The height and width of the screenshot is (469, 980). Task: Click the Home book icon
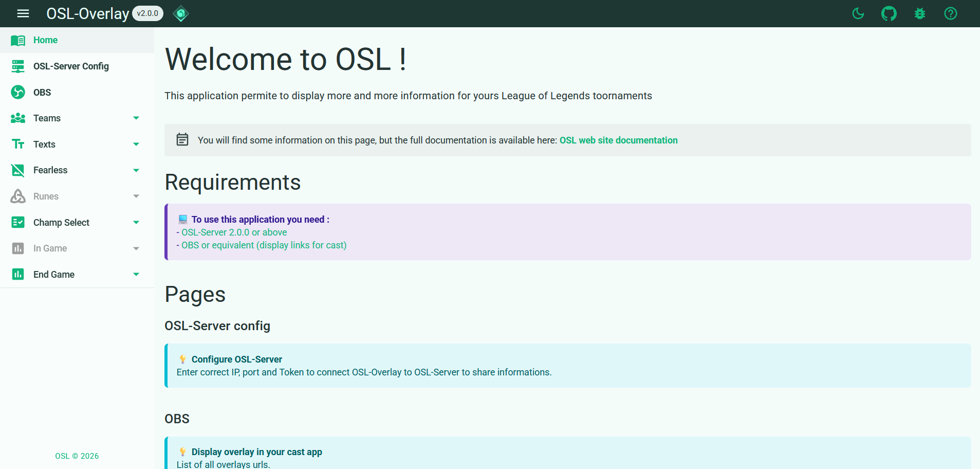tap(18, 40)
